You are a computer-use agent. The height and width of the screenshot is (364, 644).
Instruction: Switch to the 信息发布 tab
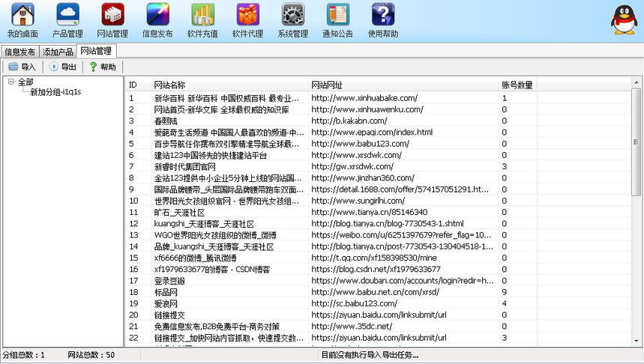click(19, 52)
